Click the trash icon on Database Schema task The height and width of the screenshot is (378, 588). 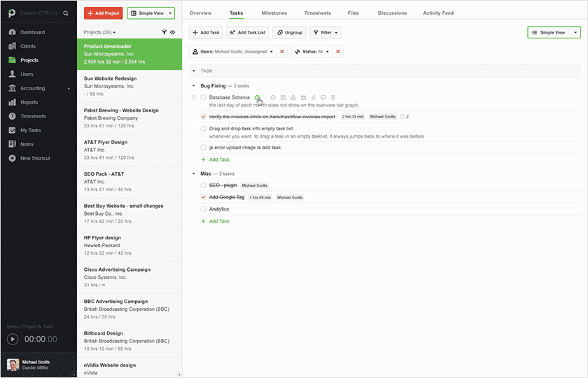click(333, 97)
